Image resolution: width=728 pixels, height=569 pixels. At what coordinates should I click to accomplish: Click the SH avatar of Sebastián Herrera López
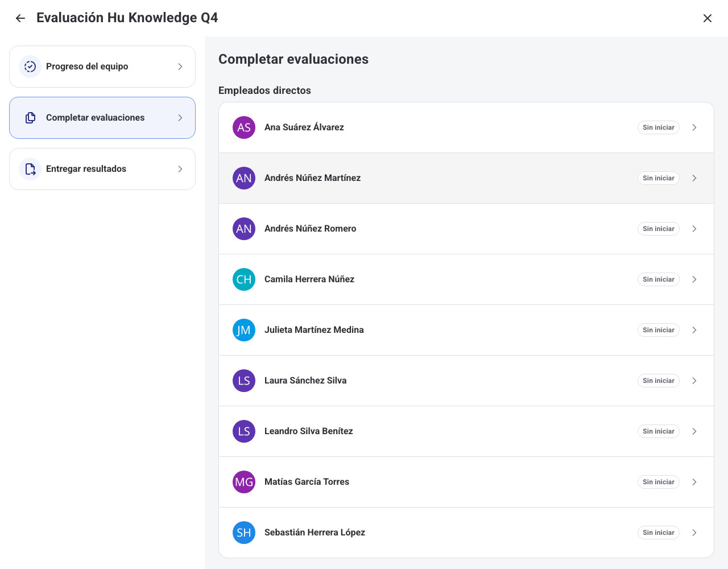(244, 533)
